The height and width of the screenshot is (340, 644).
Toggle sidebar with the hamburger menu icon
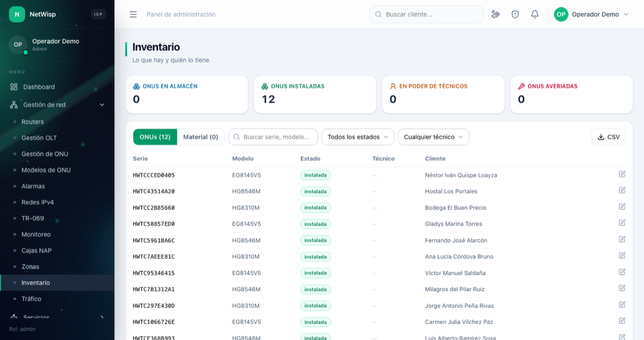click(x=133, y=15)
